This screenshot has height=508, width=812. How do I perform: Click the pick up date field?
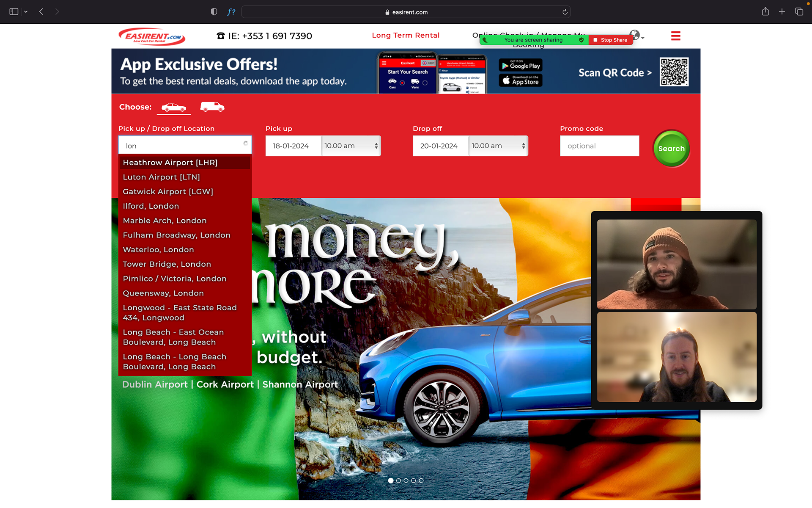coord(293,146)
